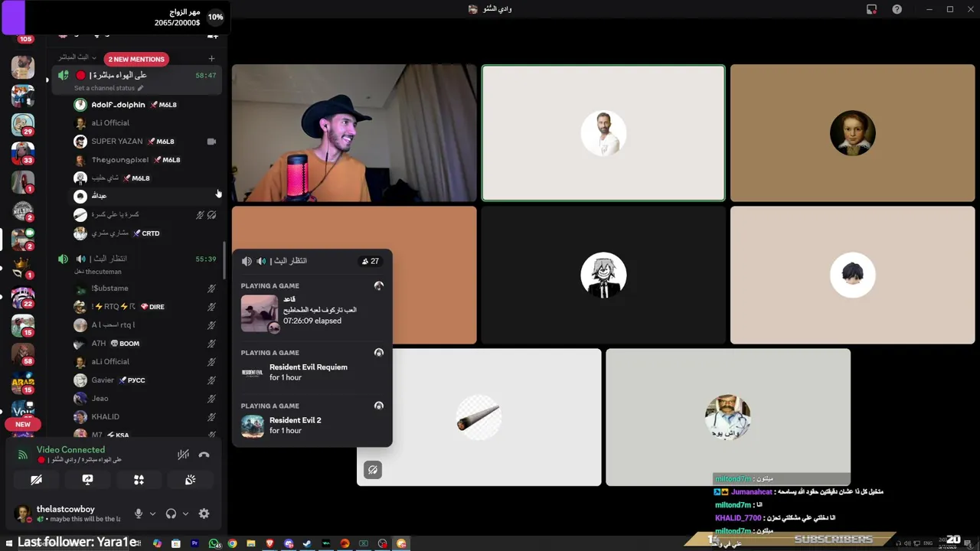Open the قاعد game activity thumbnail

(x=260, y=314)
